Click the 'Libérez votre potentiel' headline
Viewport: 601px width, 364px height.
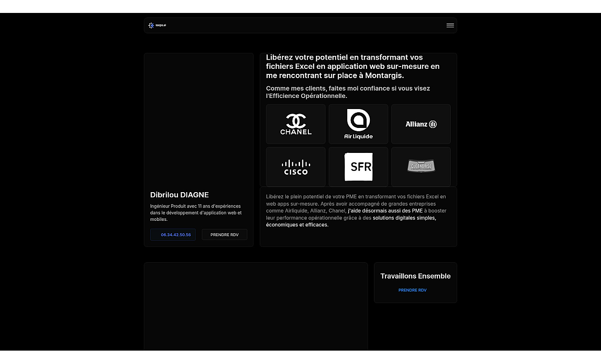click(x=353, y=67)
